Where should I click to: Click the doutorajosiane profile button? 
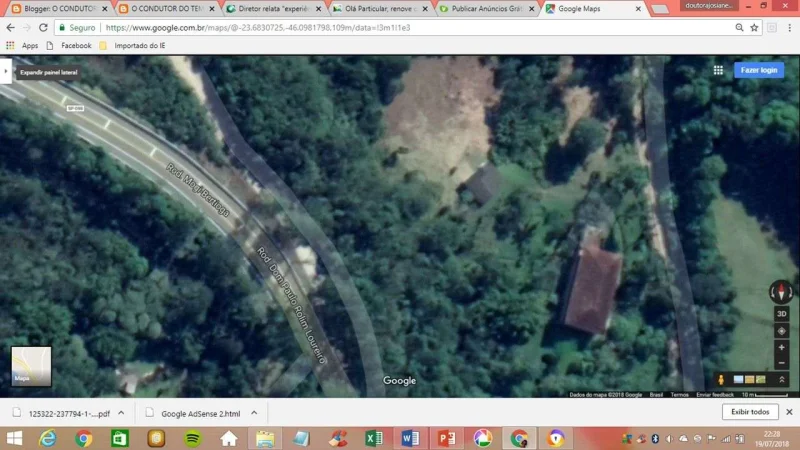tap(708, 6)
